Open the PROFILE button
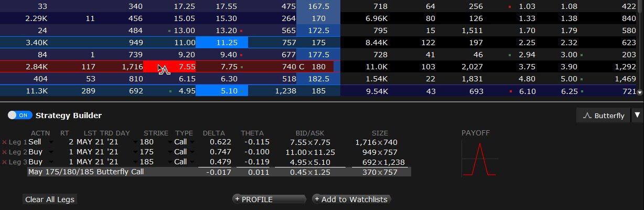 269,199
